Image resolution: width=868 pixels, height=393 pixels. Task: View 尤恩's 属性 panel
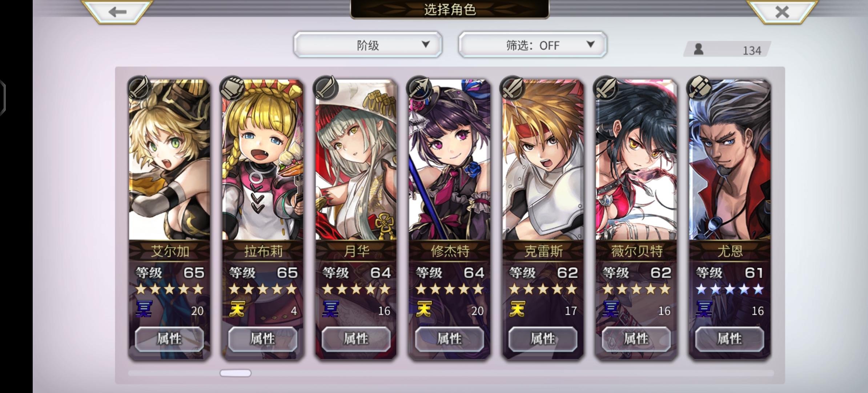[x=730, y=339]
